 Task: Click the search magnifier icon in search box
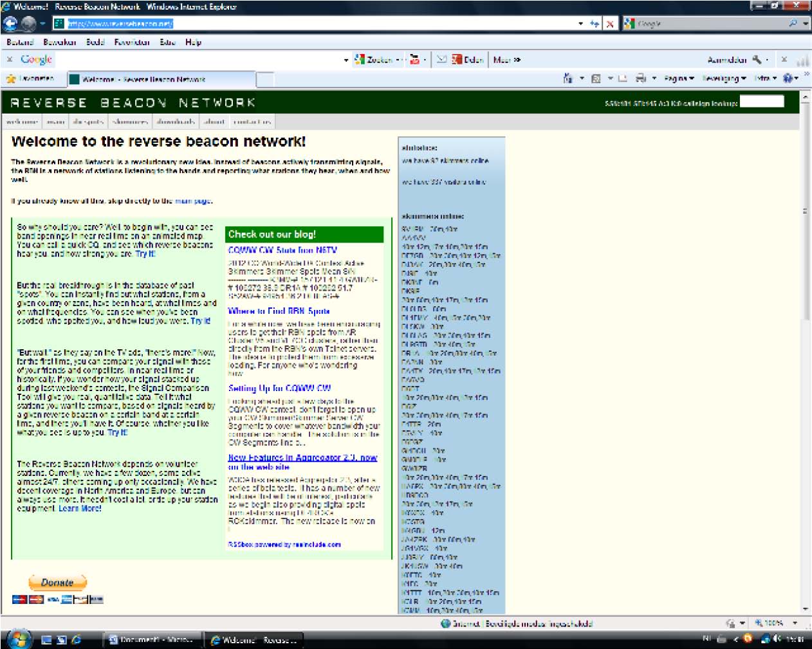(793, 24)
